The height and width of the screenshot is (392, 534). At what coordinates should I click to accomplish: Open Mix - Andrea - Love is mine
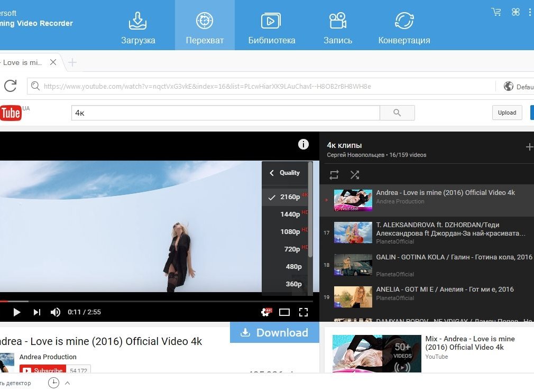tap(469, 343)
